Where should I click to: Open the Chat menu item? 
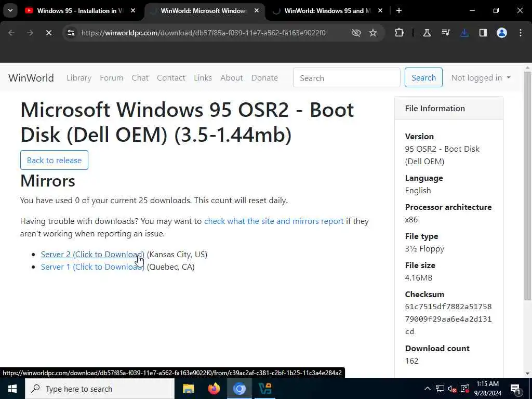[140, 78]
